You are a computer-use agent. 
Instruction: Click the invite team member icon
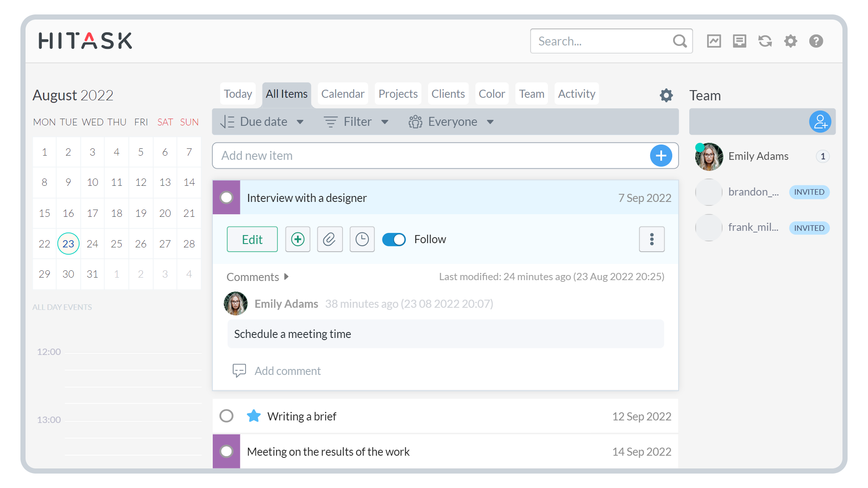coord(820,122)
